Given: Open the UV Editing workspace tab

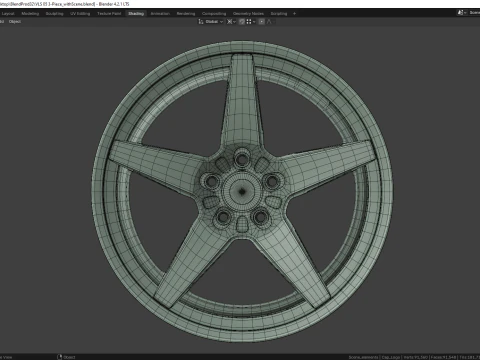Looking at the screenshot, I should click(80, 14).
